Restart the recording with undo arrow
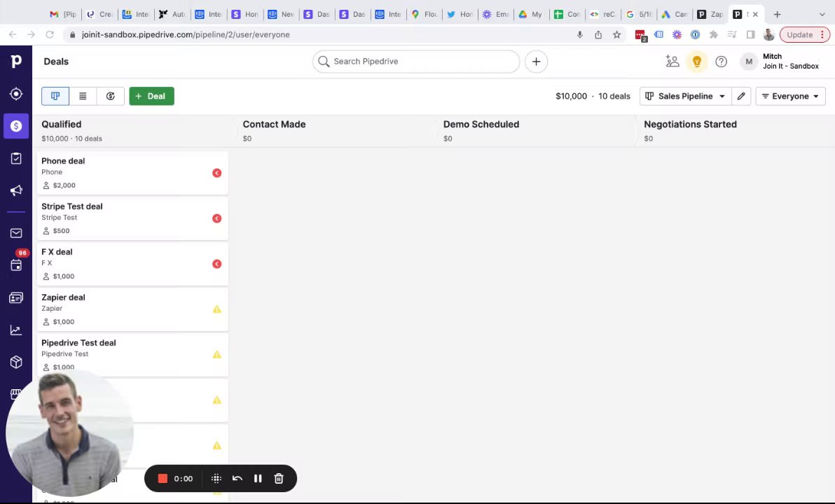 [x=237, y=479]
